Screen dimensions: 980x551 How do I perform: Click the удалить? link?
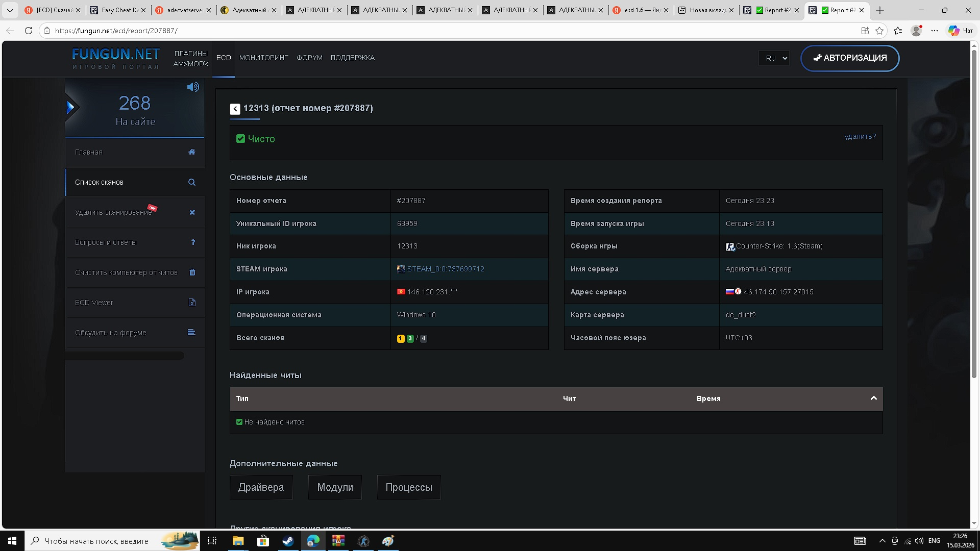point(860,136)
